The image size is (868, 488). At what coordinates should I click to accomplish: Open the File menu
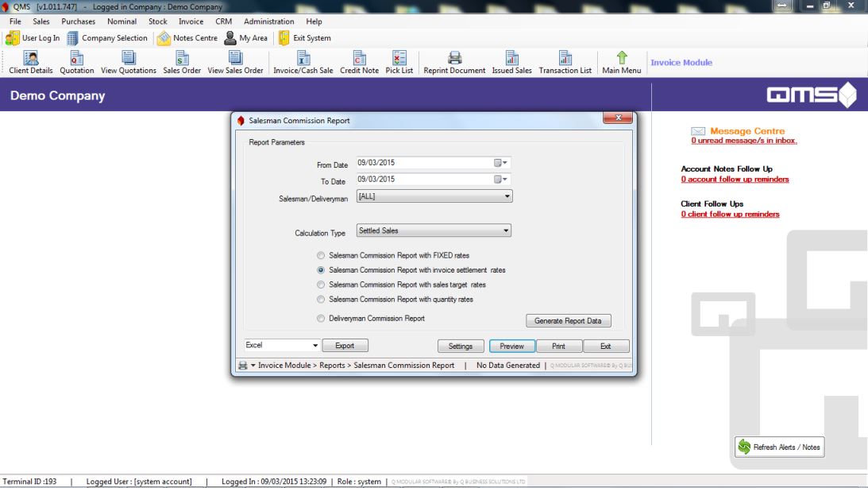click(15, 21)
